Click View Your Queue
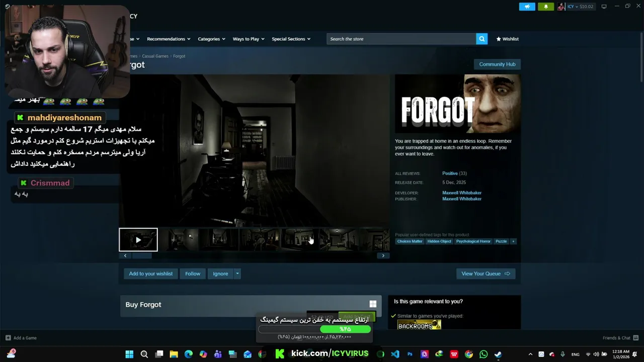The image size is (644, 362). (x=486, y=274)
